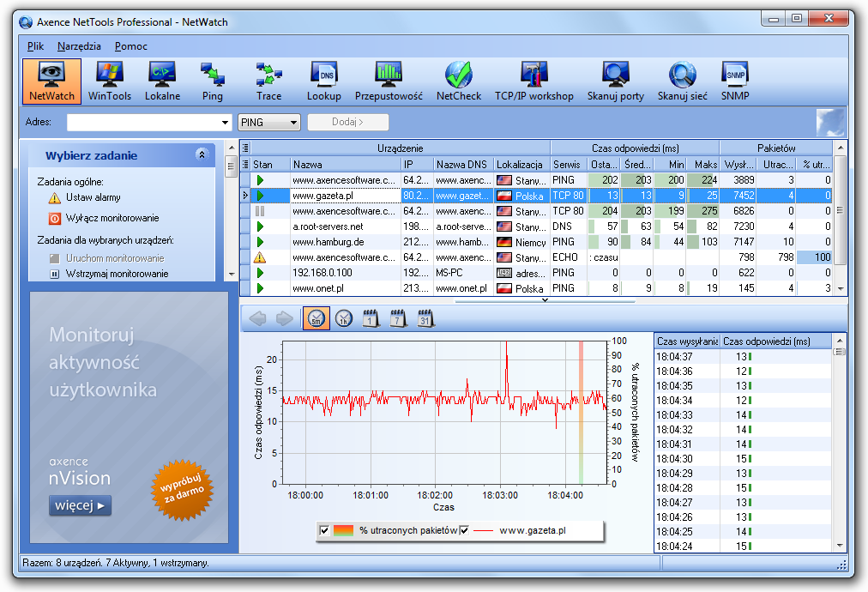This screenshot has height=592, width=868.
Task: Collapse the chart pane with the splitter chevron
Action: [545, 300]
